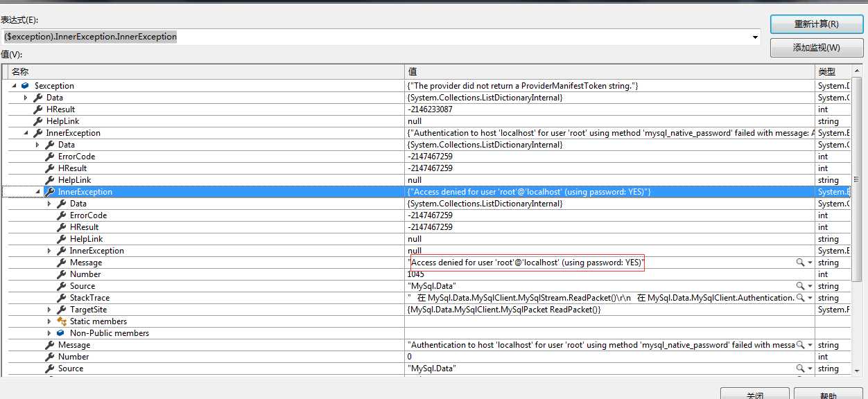The width and height of the screenshot is (868, 399).
Task: Click wrench icon of 'Access denied' Message row
Action: tap(62, 263)
